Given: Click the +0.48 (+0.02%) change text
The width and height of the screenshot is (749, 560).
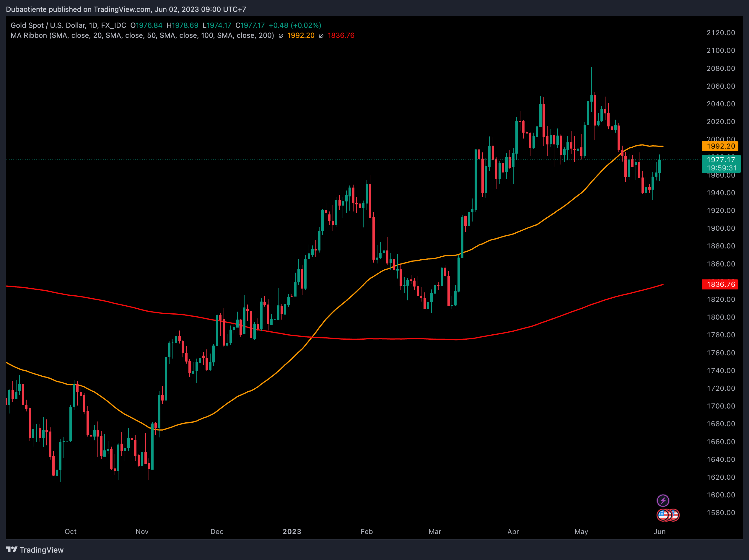Looking at the screenshot, I should tap(295, 25).
